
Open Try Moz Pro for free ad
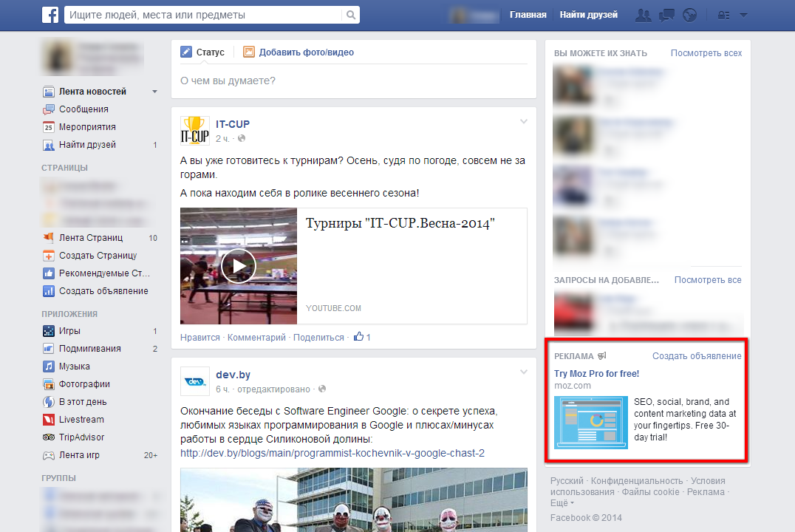pyautogui.click(x=597, y=374)
